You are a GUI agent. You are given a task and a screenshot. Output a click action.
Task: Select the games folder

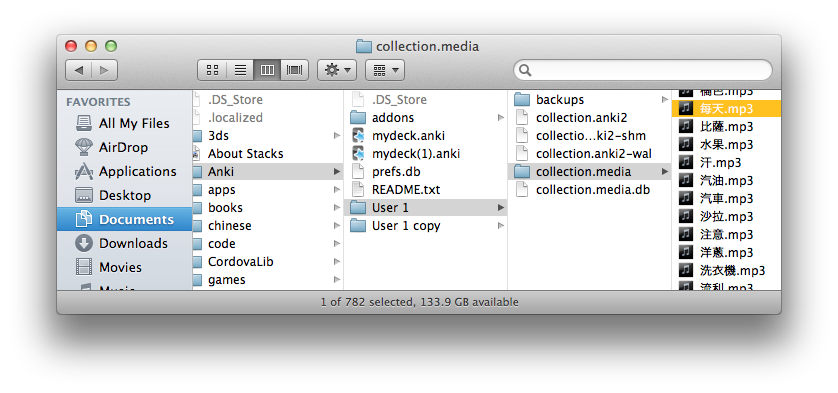pos(268,280)
